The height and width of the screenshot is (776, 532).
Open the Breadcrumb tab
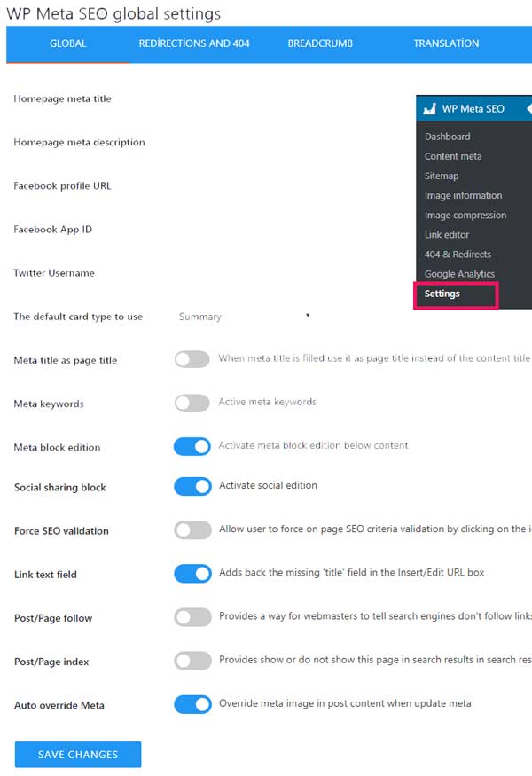pyautogui.click(x=320, y=43)
